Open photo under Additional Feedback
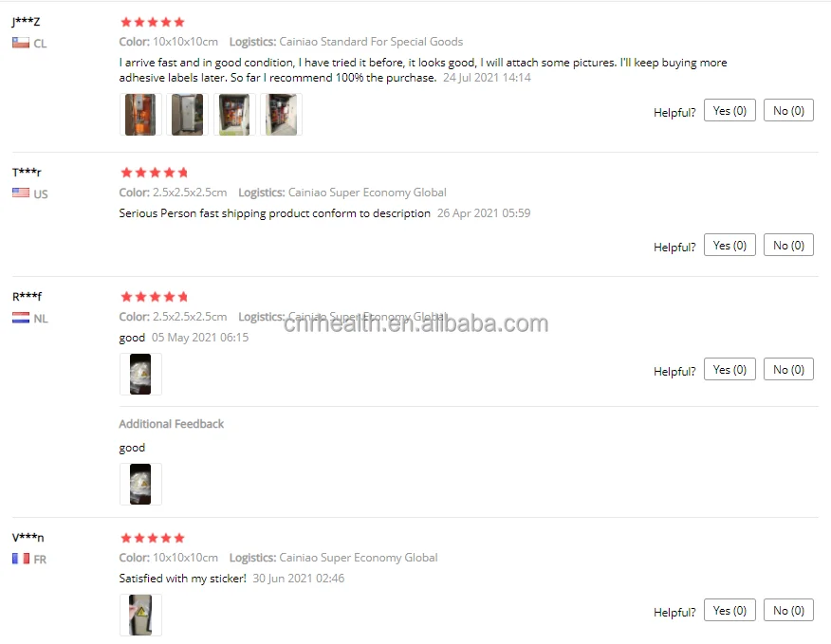The width and height of the screenshot is (831, 644). 140,484
